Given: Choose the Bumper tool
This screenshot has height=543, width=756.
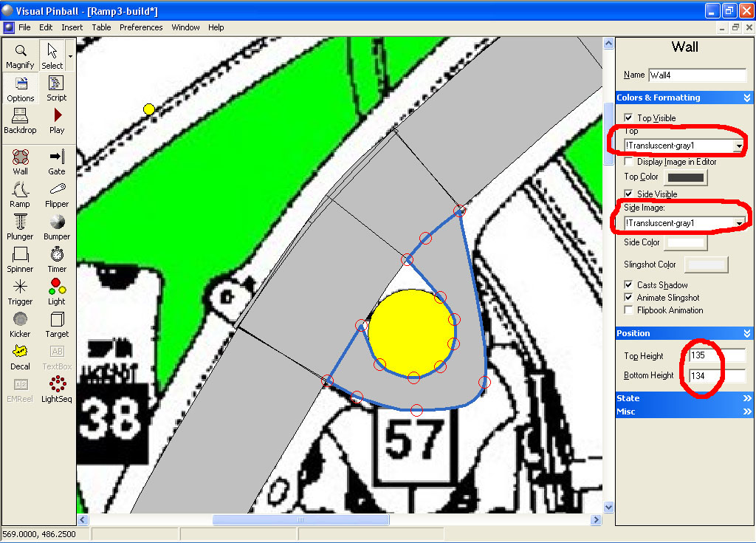Looking at the screenshot, I should 57,227.
